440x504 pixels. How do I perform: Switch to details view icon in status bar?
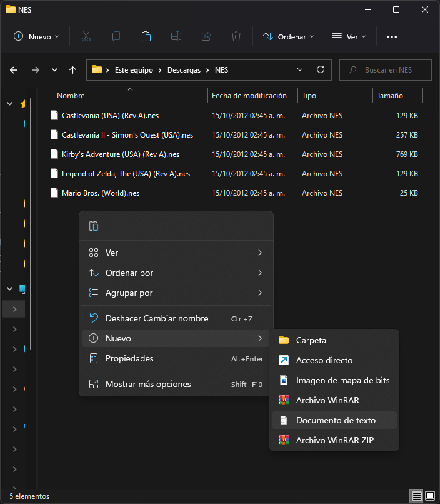[x=416, y=496]
